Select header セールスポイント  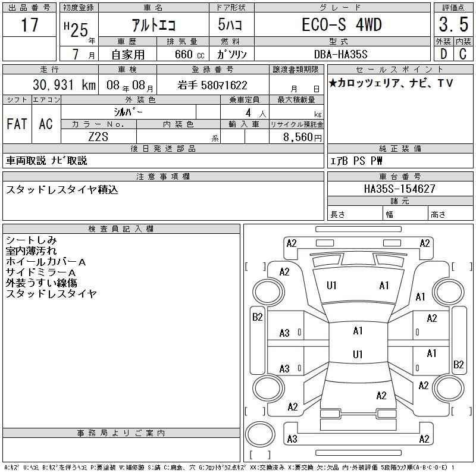(x=400, y=69)
